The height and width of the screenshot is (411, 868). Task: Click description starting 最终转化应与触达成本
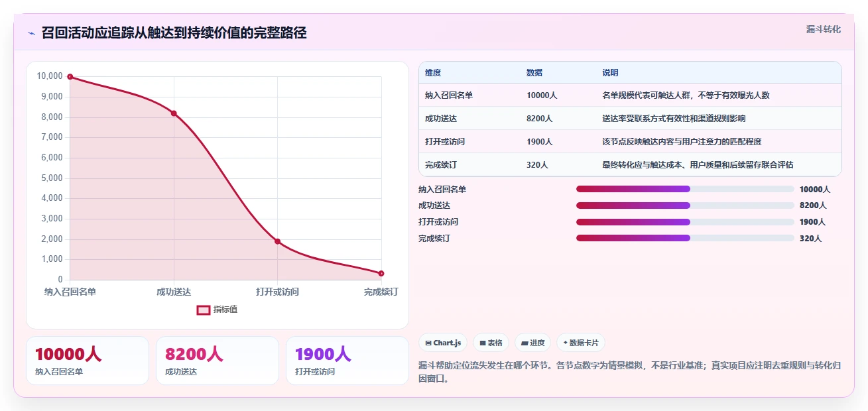pos(698,165)
